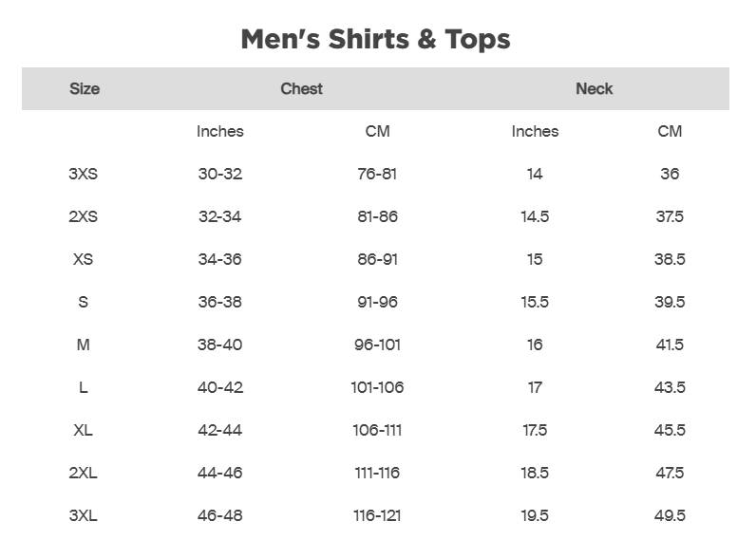Select neck CM value 41.5

pyautogui.click(x=670, y=345)
